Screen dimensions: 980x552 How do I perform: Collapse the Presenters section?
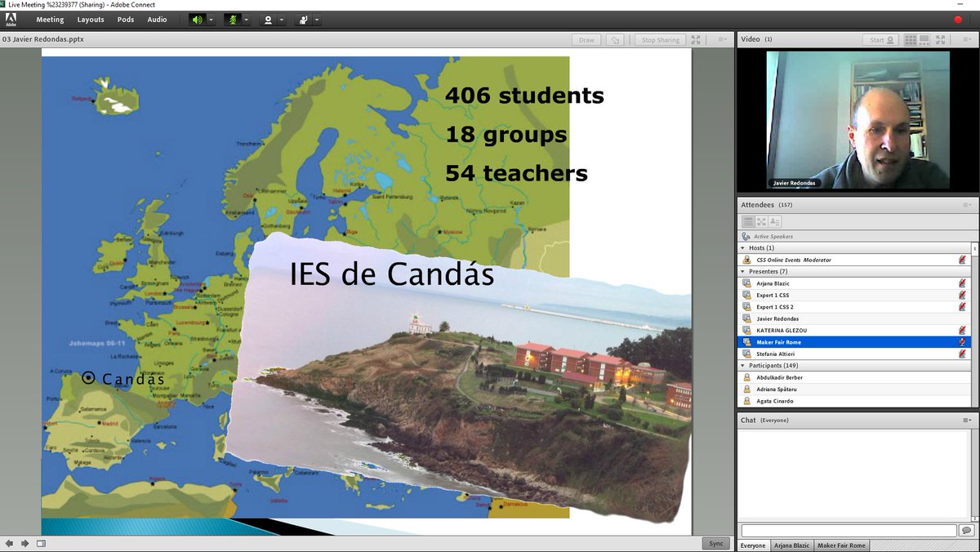[743, 271]
